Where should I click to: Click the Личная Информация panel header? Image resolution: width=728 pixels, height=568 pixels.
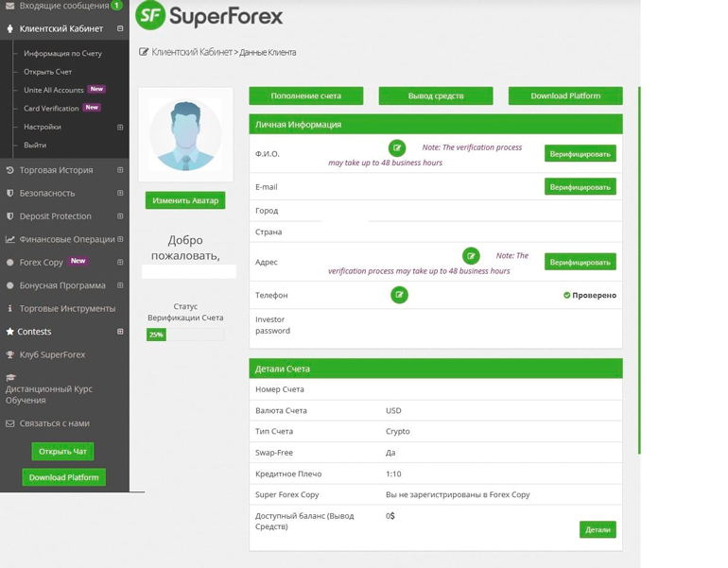pos(436,125)
